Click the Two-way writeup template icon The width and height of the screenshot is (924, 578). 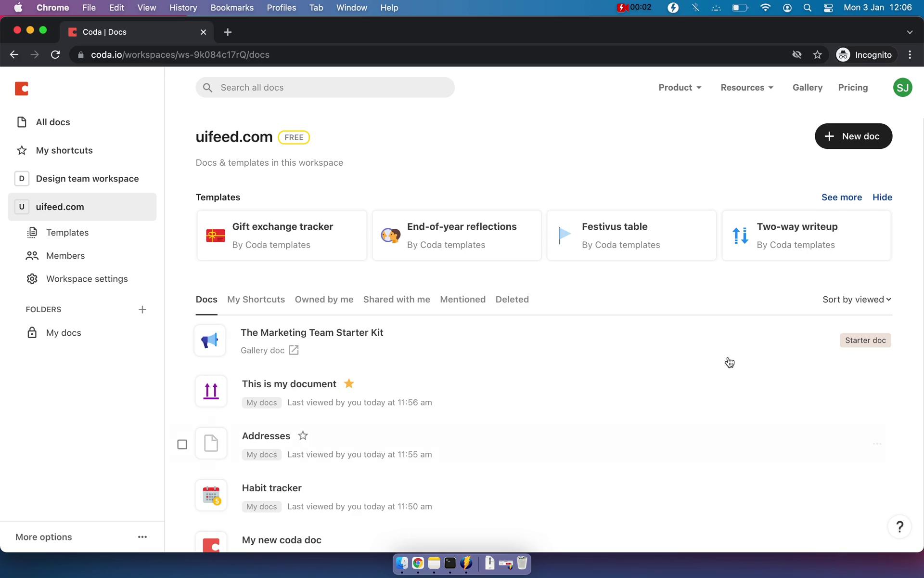coord(740,235)
